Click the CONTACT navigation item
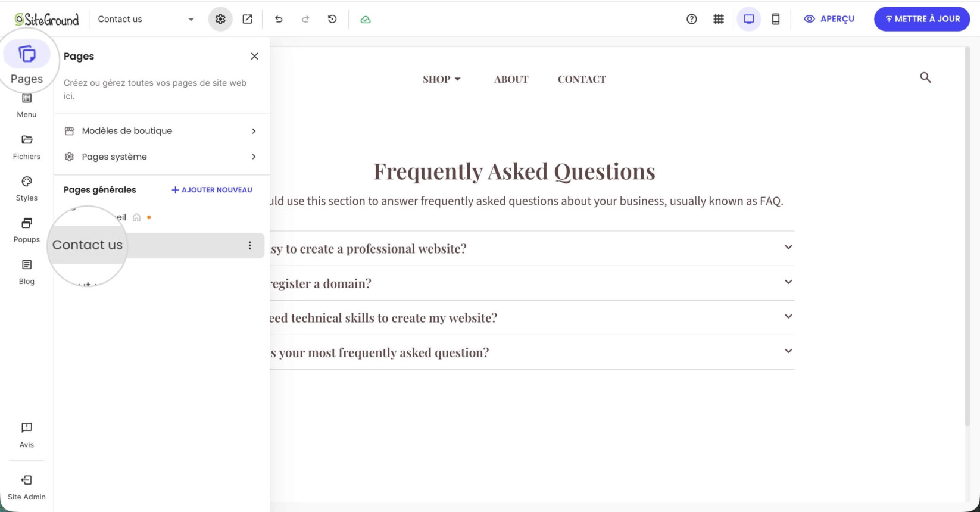 click(x=582, y=79)
